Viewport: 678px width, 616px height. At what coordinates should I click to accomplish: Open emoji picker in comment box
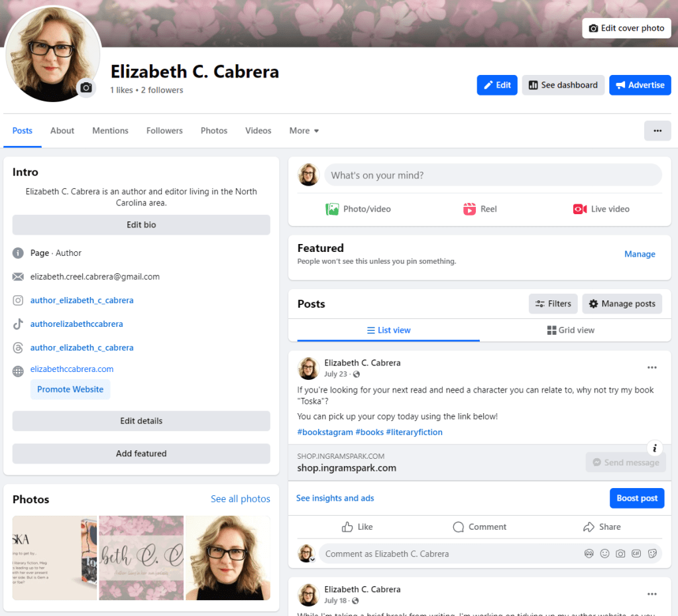point(604,554)
